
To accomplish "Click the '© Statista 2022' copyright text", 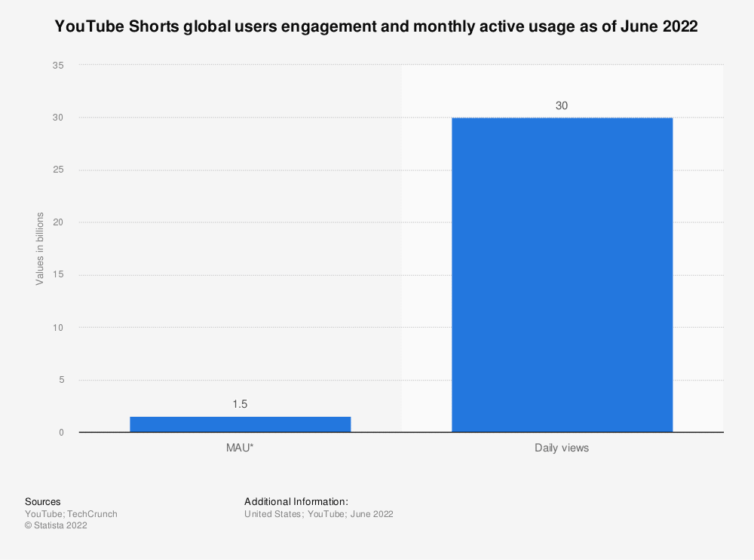I will [57, 525].
